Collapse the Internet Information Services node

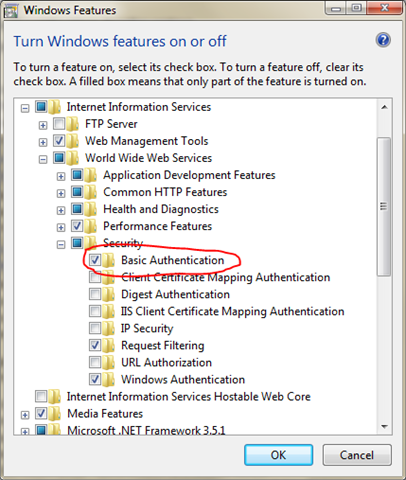click(x=25, y=108)
